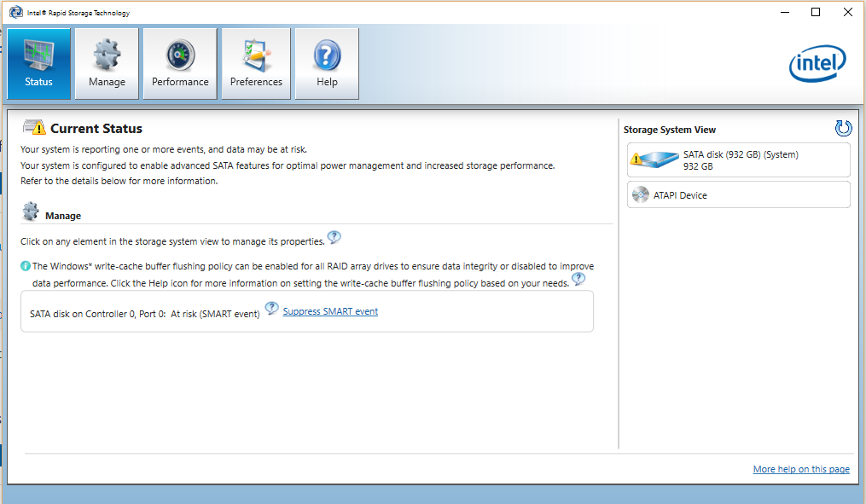The width and height of the screenshot is (866, 504).
Task: Open the Status tab
Action: tap(38, 63)
